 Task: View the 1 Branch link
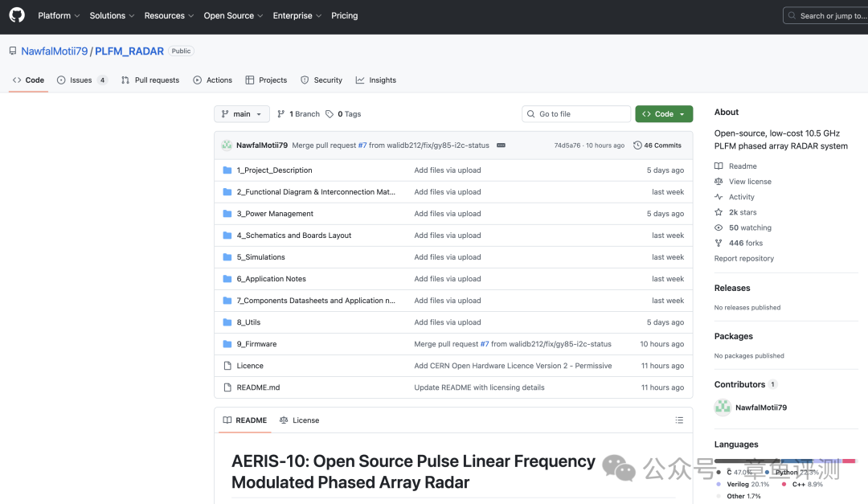click(x=298, y=113)
